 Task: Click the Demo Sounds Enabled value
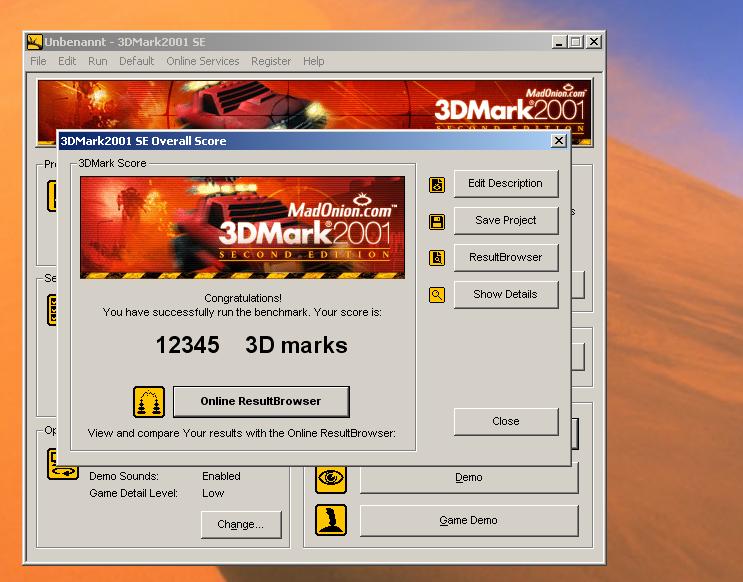coord(221,476)
